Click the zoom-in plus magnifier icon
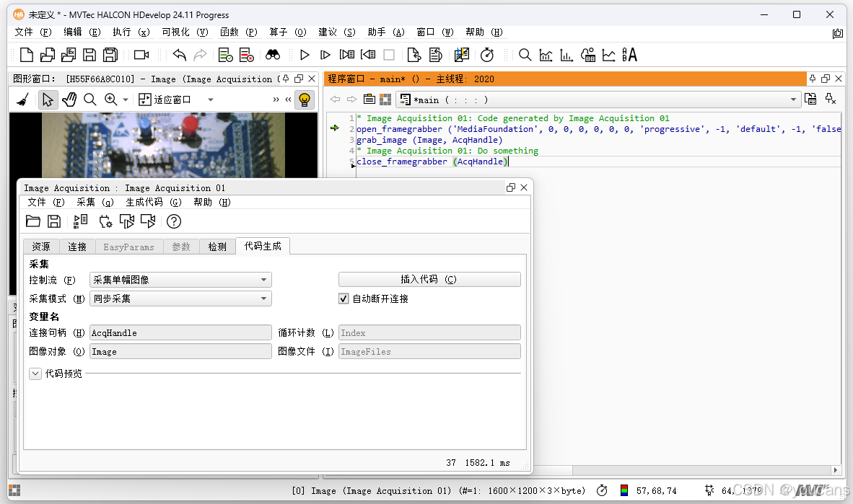Viewport: 853px width, 504px height. point(111,100)
